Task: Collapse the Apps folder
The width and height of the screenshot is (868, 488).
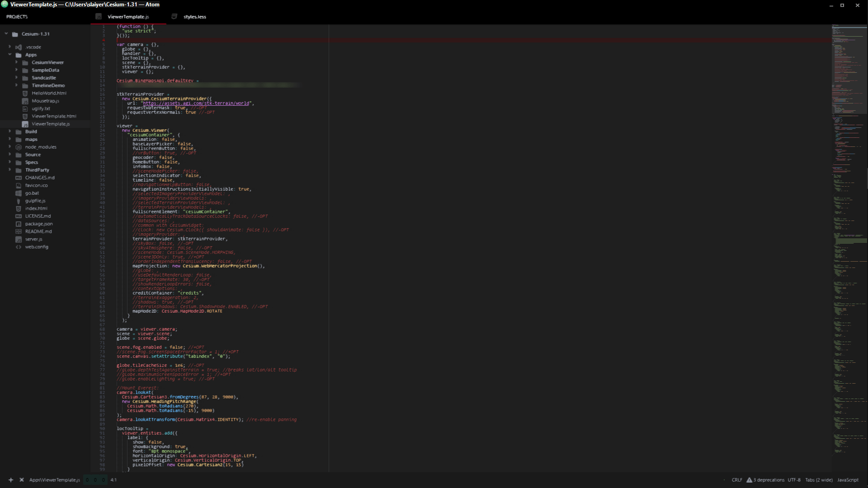Action: pyautogui.click(x=10, y=55)
